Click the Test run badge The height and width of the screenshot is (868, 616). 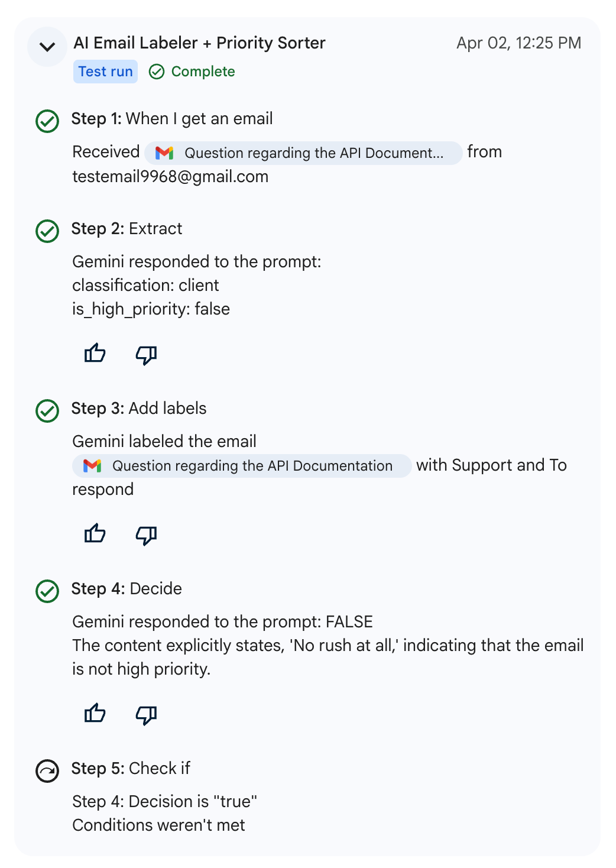coord(105,72)
